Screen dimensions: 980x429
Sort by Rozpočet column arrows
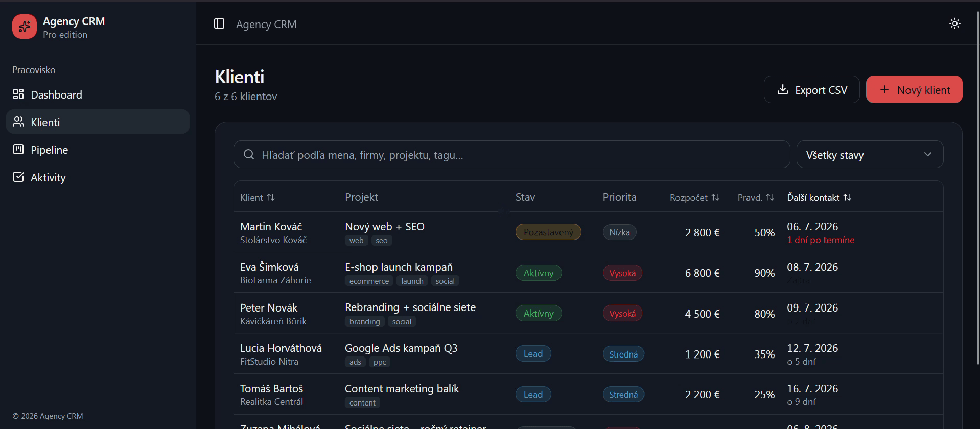coord(715,197)
